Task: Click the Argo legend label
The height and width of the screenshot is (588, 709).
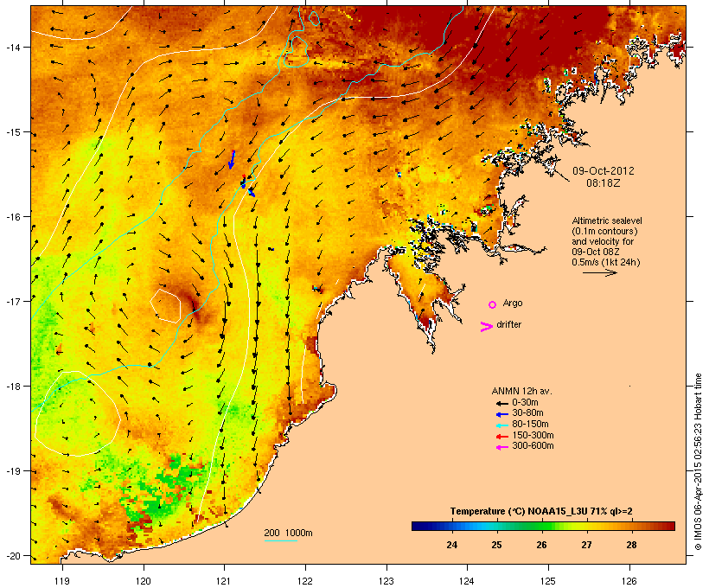Action: 513,303
